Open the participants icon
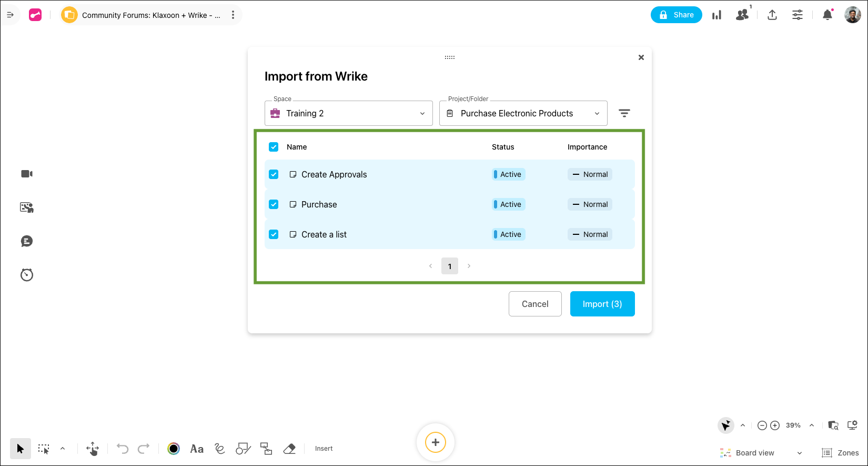This screenshot has width=868, height=466. tap(742, 15)
